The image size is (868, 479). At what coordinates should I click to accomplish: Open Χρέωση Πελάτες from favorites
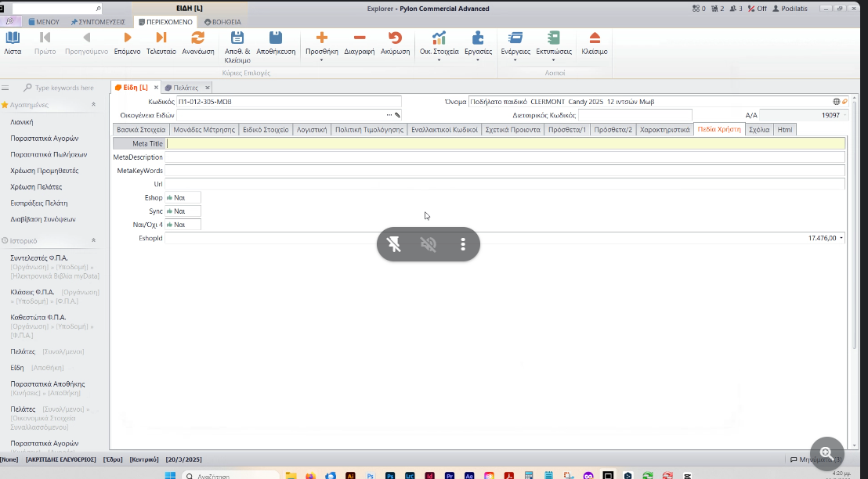tap(36, 187)
